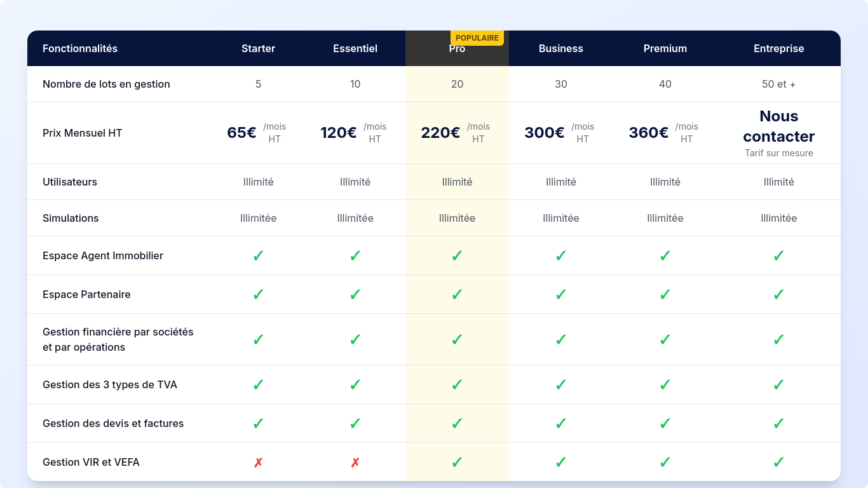Click the POPULAIRE badge on Pro

tap(477, 38)
